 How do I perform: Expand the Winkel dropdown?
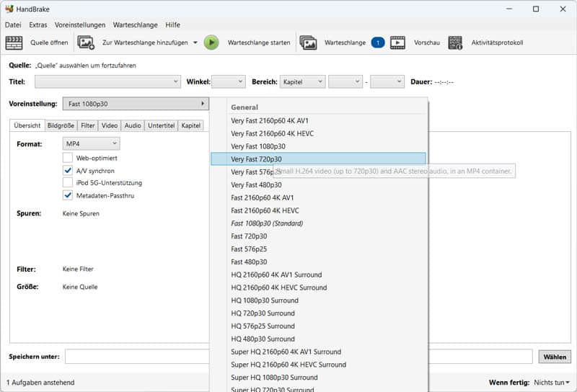click(229, 81)
